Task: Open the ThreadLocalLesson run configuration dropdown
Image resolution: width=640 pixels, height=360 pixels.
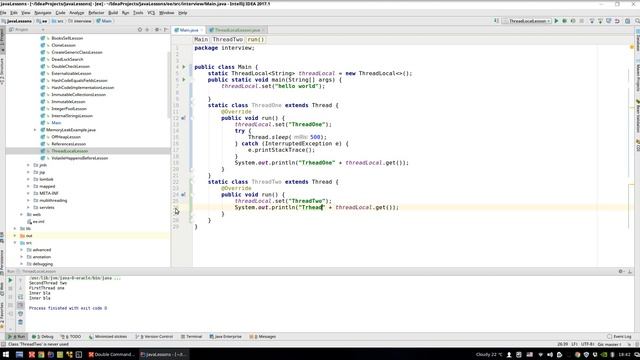Action: coord(527,21)
